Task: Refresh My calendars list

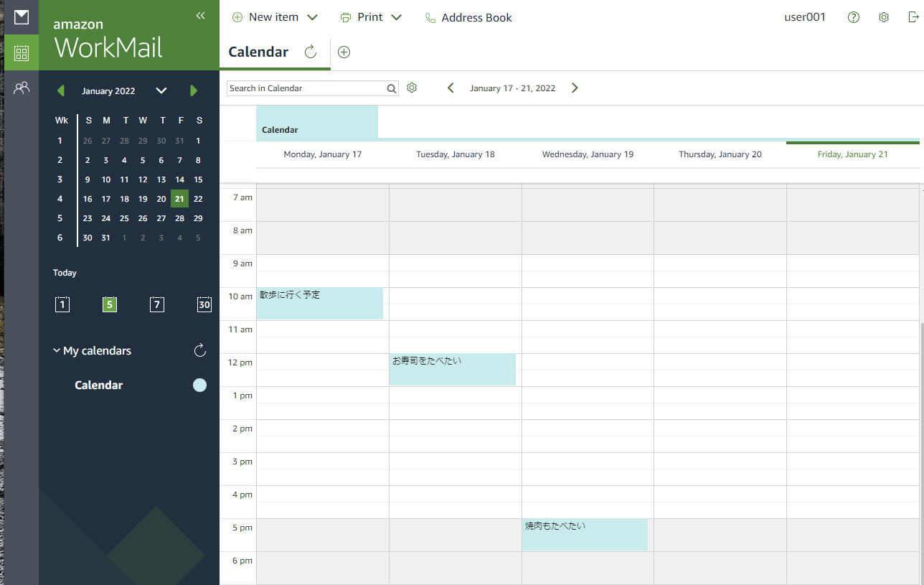Action: pyautogui.click(x=200, y=350)
